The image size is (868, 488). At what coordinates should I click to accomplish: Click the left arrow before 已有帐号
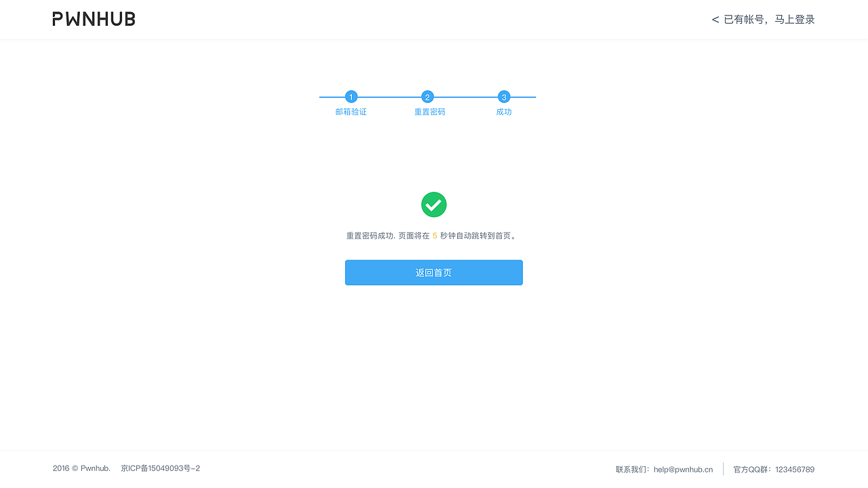tap(714, 19)
